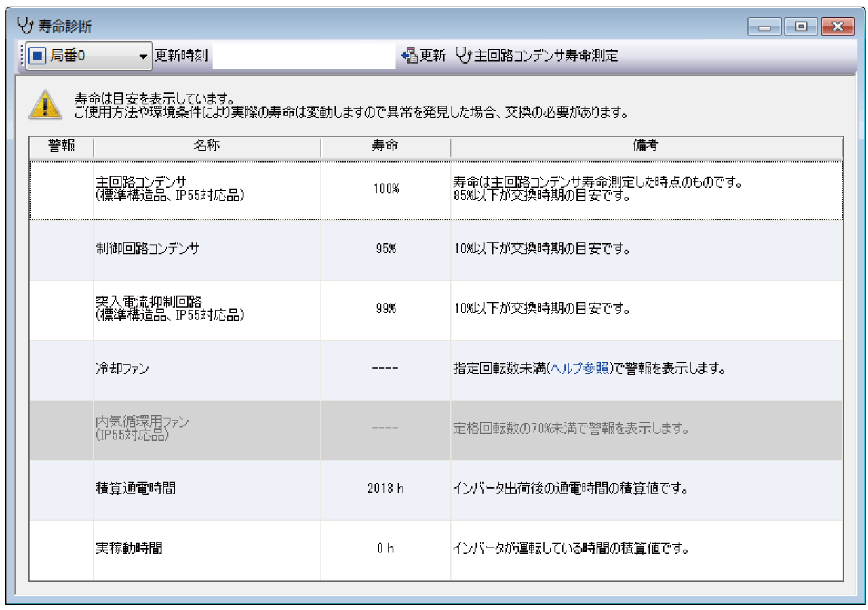868x610 pixels.
Task: Click the 備考 column header
Action: pos(646,146)
